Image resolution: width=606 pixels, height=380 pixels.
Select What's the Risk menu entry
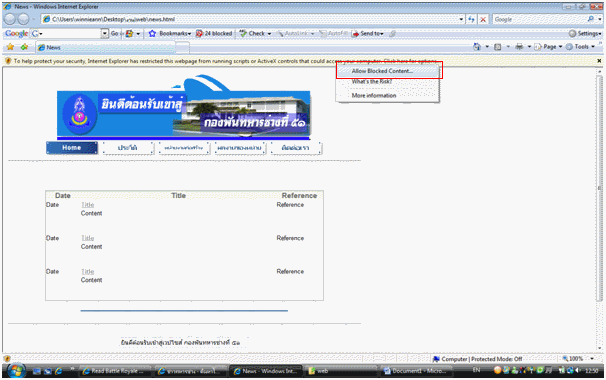[372, 82]
